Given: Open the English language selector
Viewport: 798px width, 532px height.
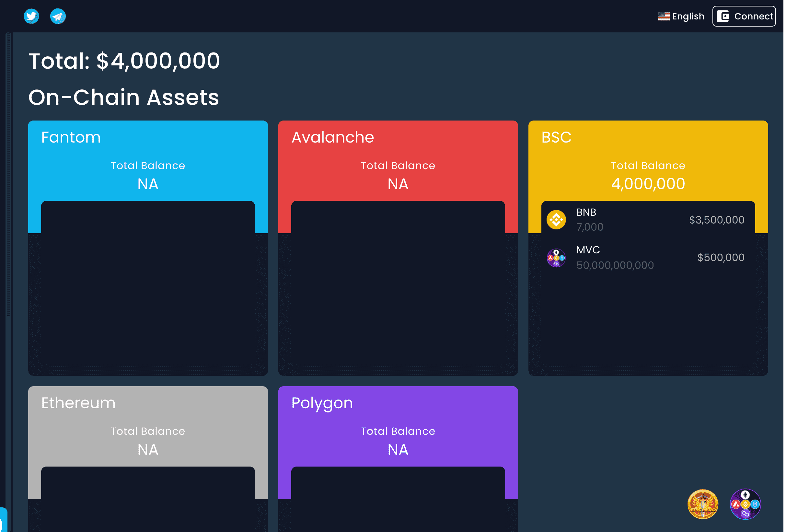Looking at the screenshot, I should point(688,16).
